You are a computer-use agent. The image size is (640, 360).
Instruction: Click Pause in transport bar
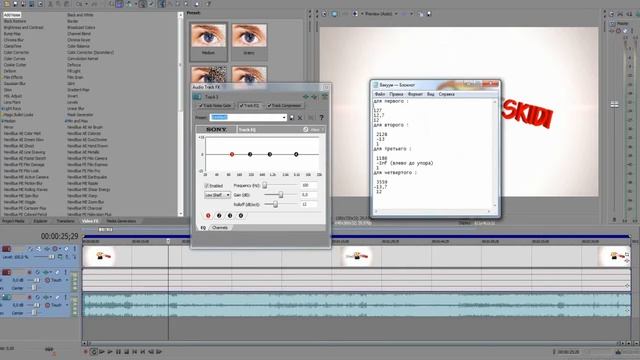118,351
